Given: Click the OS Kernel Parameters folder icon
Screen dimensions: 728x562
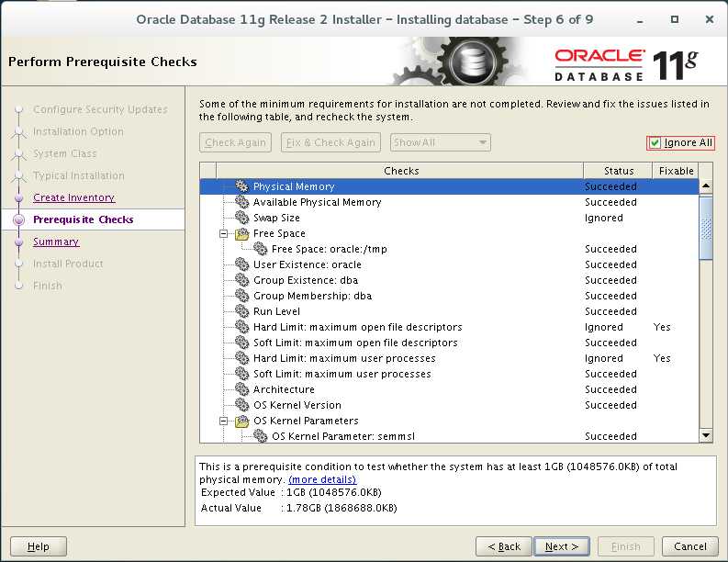Looking at the screenshot, I should [x=241, y=421].
